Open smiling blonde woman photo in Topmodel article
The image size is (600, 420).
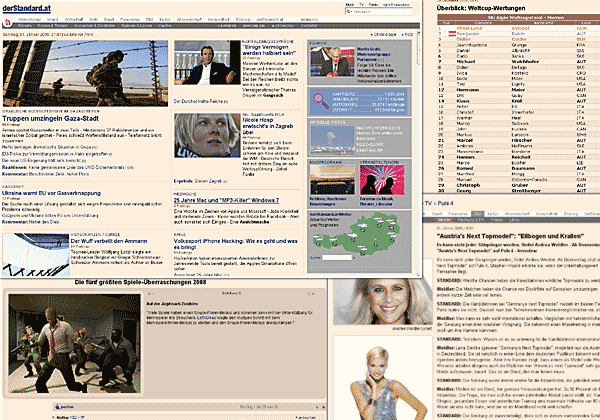coord(383,302)
